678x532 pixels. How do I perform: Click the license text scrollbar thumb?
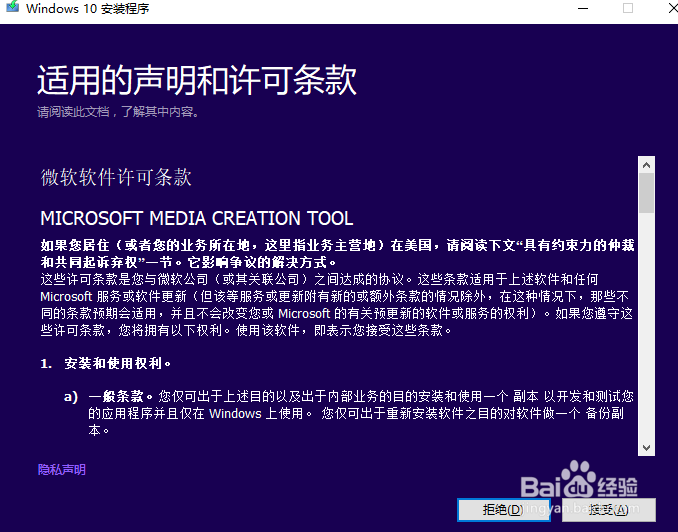646,193
